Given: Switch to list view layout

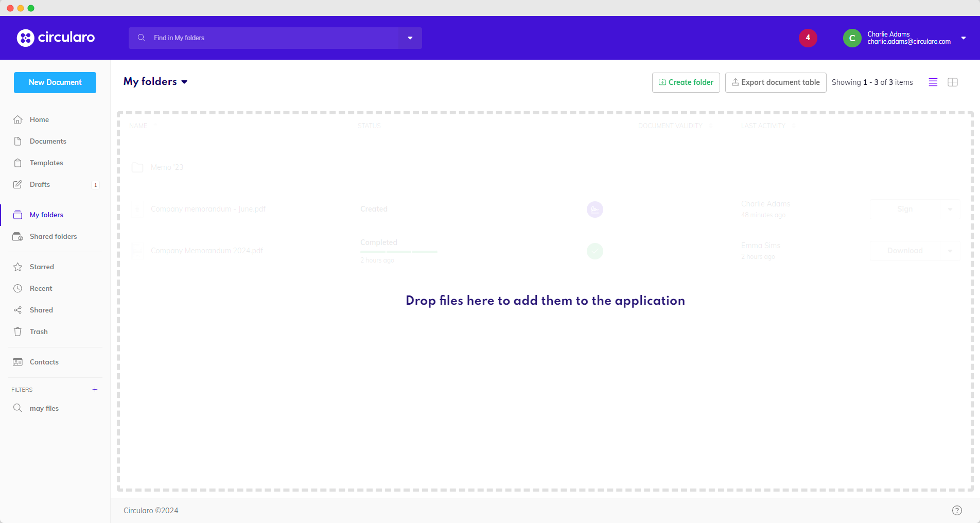Looking at the screenshot, I should click(x=933, y=82).
